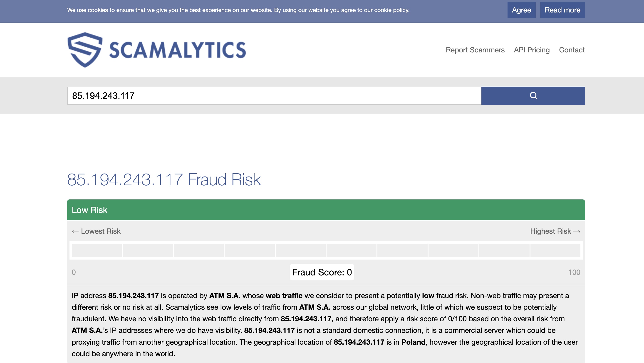Click the first segment of risk meter

coord(97,250)
